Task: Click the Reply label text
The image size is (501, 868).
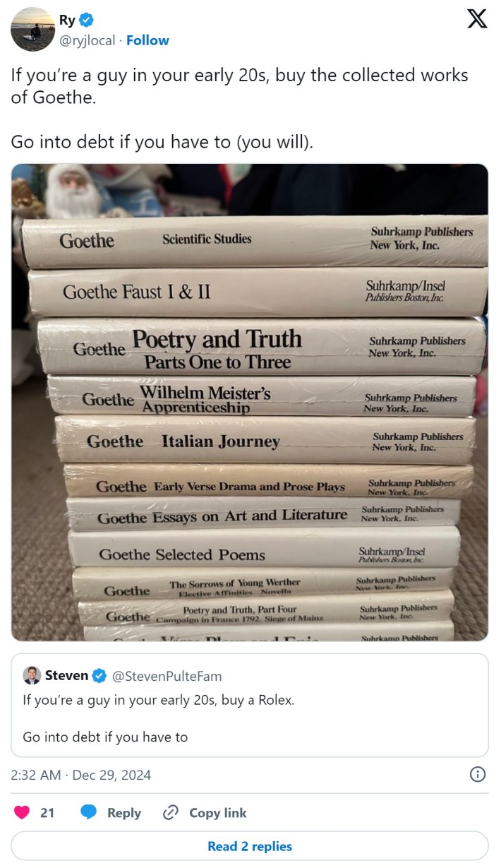Action: click(x=125, y=812)
